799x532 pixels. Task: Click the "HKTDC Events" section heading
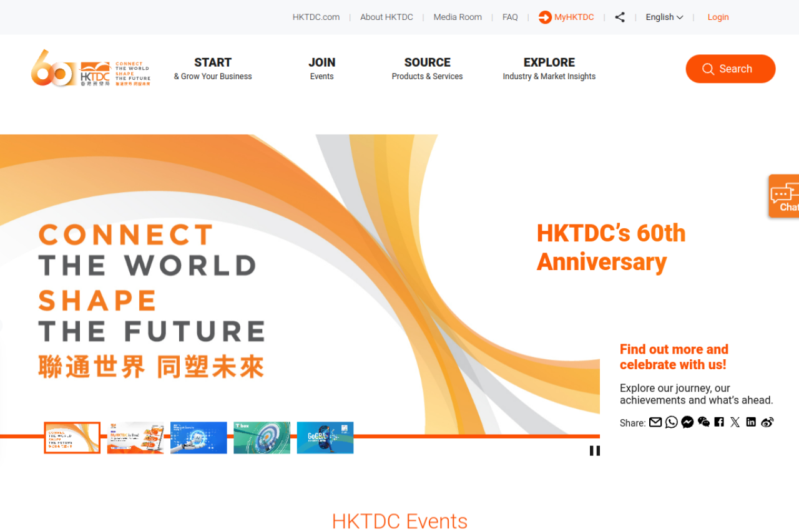coord(399,521)
